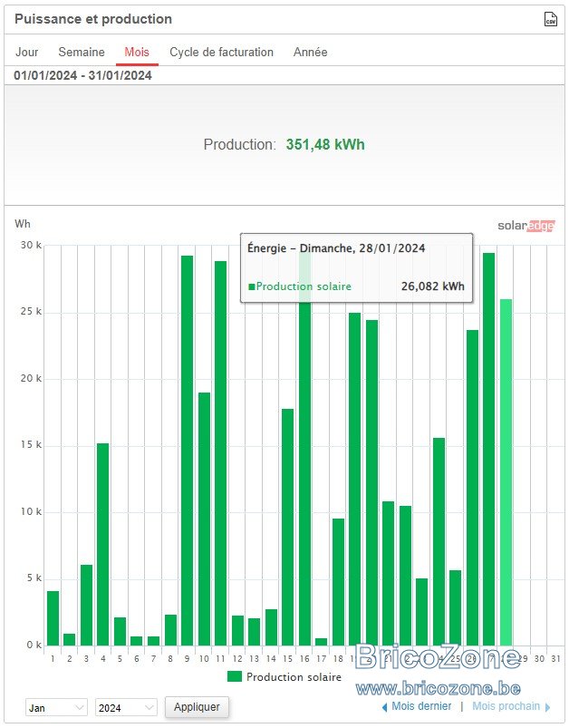The width and height of the screenshot is (569, 728).
Task: Select the bar for day 4
Action: pyautogui.click(x=103, y=545)
